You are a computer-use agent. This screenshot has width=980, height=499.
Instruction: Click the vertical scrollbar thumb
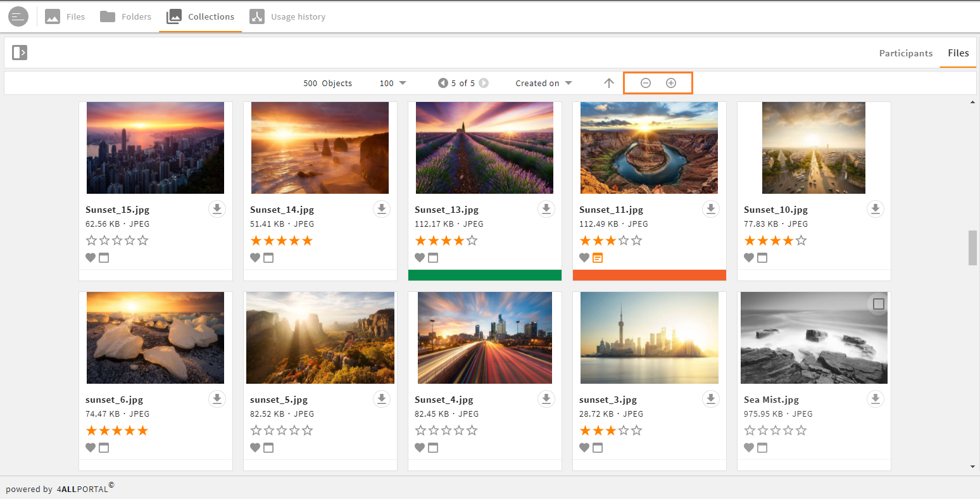[972, 248]
